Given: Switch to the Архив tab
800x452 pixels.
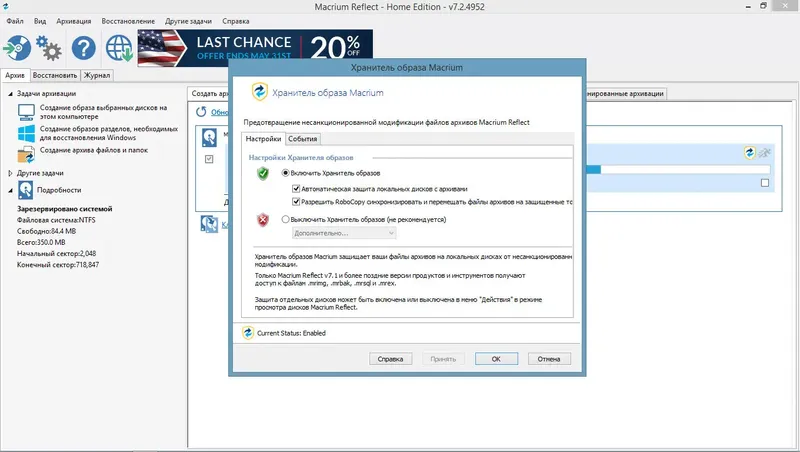Looking at the screenshot, I should click(15, 75).
